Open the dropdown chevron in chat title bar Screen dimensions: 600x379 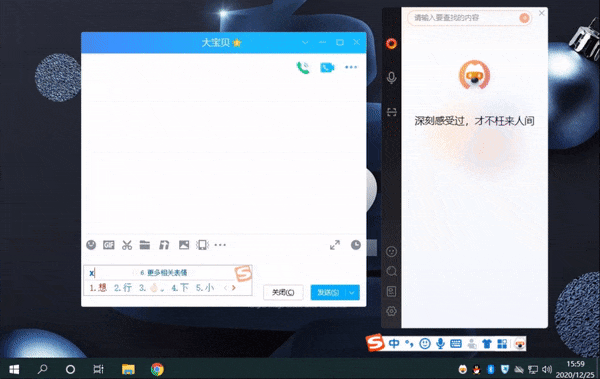tap(305, 42)
